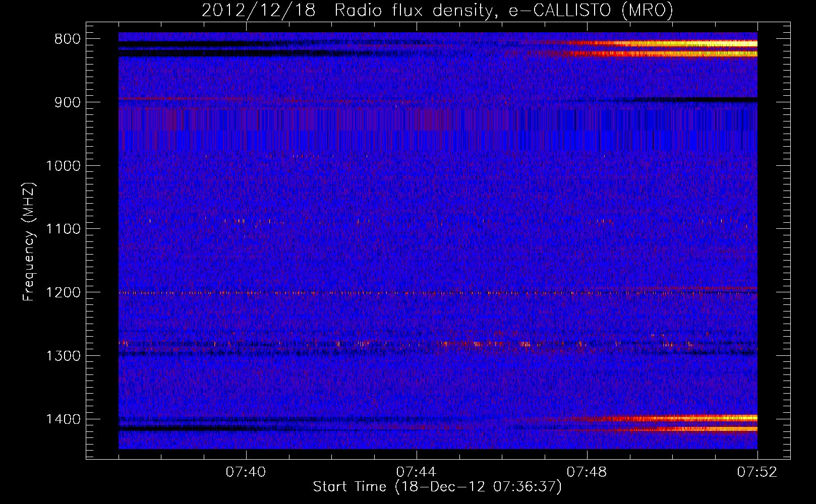Image resolution: width=816 pixels, height=504 pixels.
Task: Click the plot title 'Radio flux density, e-CALLISTO (MRO)'
Action: coord(504,10)
